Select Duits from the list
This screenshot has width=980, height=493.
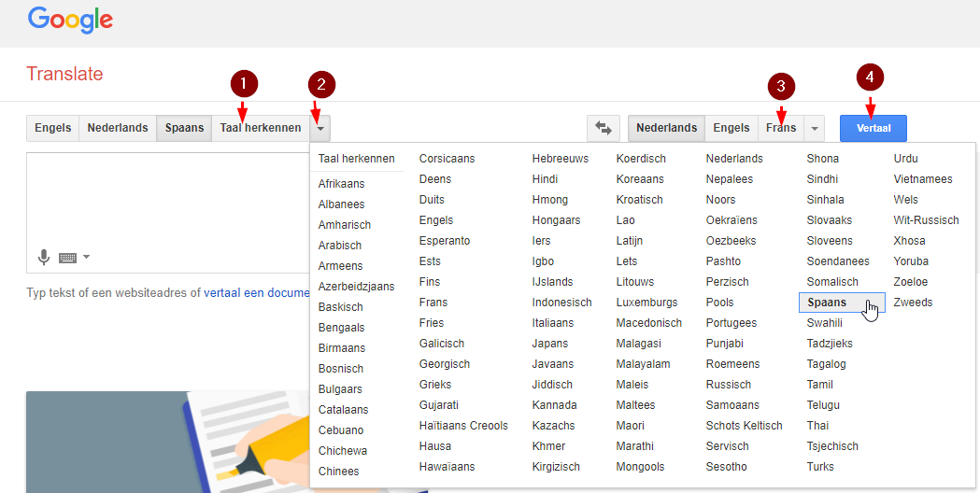(x=432, y=200)
